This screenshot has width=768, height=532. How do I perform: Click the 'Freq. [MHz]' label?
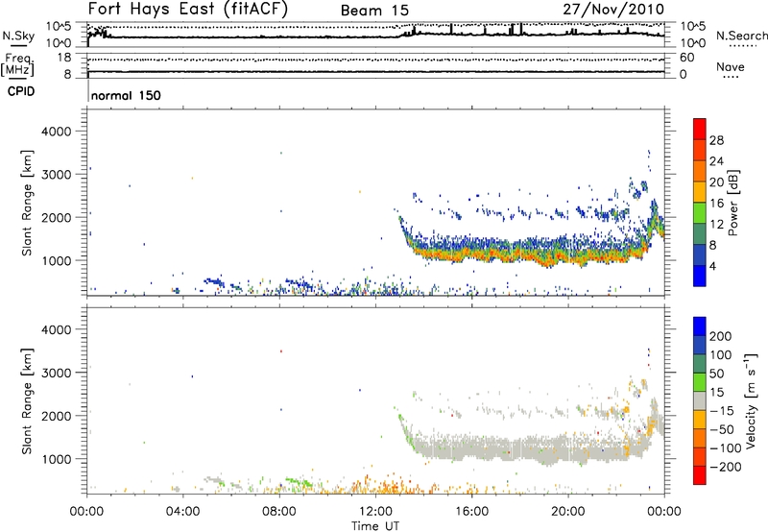[x=17, y=64]
